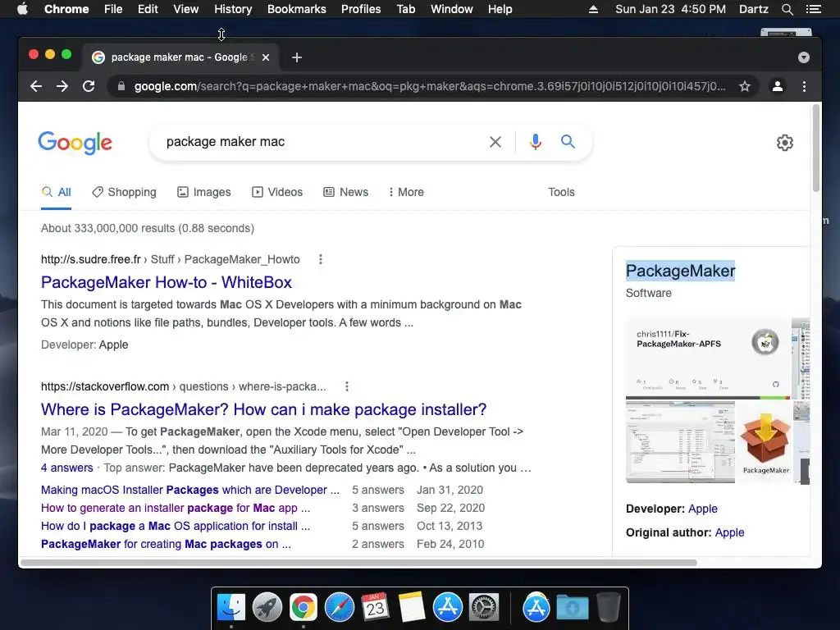The height and width of the screenshot is (630, 840).
Task: Switch to the Videos results tab
Action: 277,192
